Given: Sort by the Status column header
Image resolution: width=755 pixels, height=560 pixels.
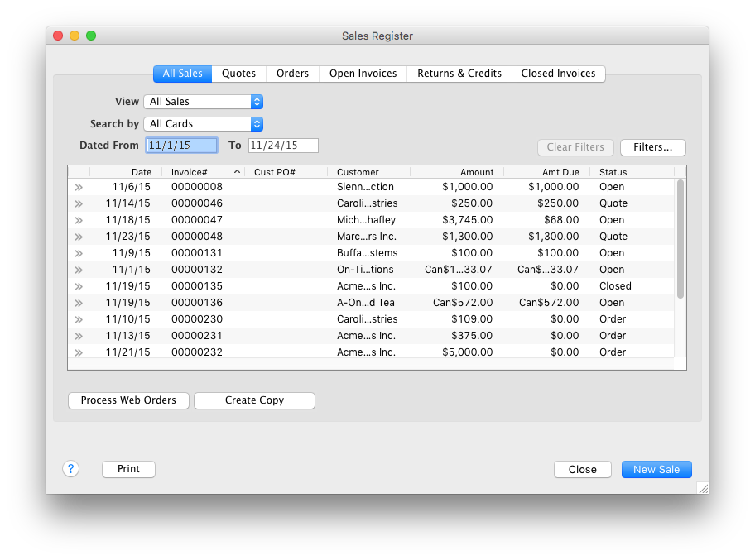Looking at the screenshot, I should point(632,172).
